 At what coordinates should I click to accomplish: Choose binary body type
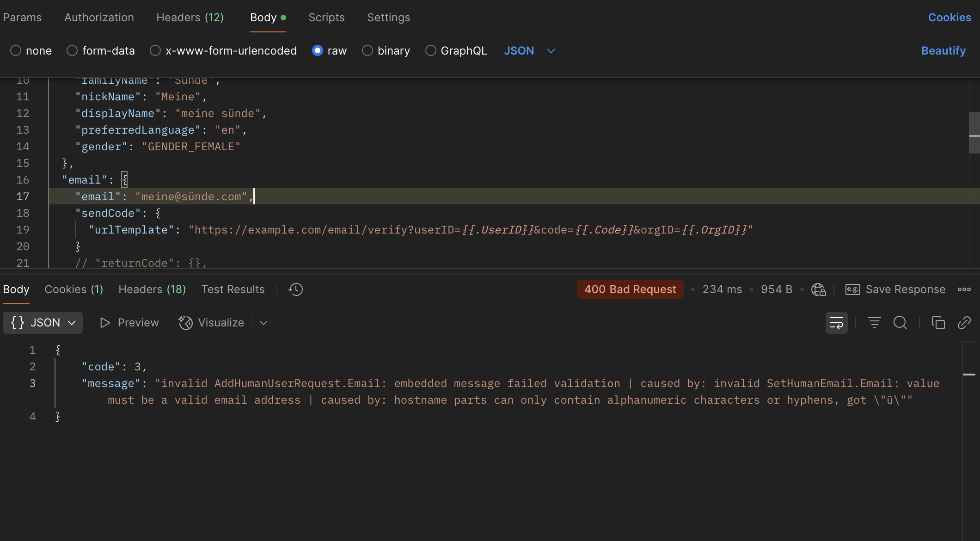(x=367, y=50)
